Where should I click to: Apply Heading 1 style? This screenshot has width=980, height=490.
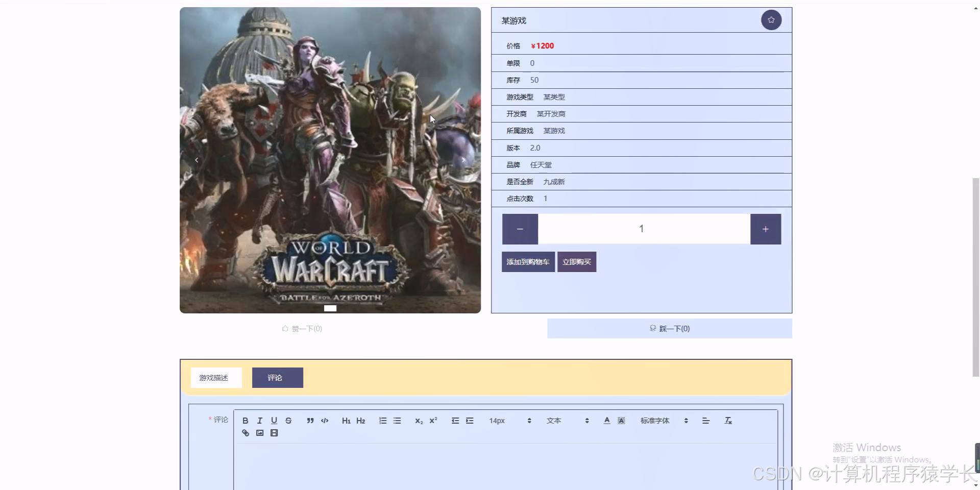346,421
